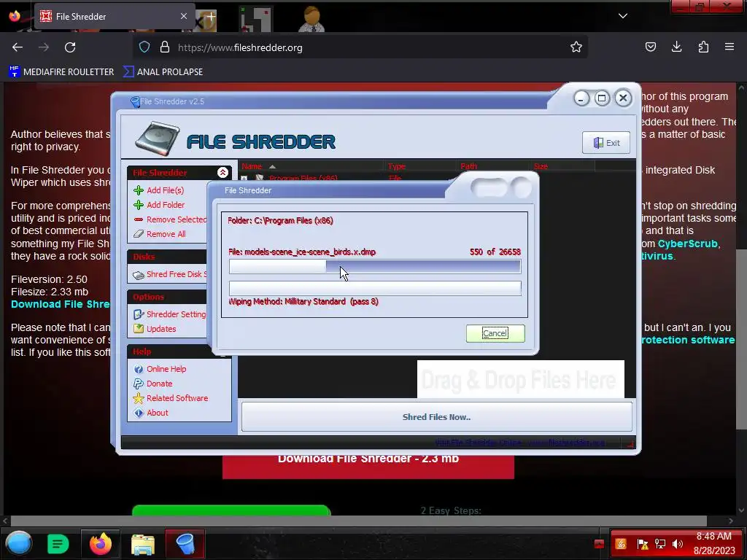The width and height of the screenshot is (747, 560).
Task: Go back in Firefox
Action: click(x=18, y=47)
